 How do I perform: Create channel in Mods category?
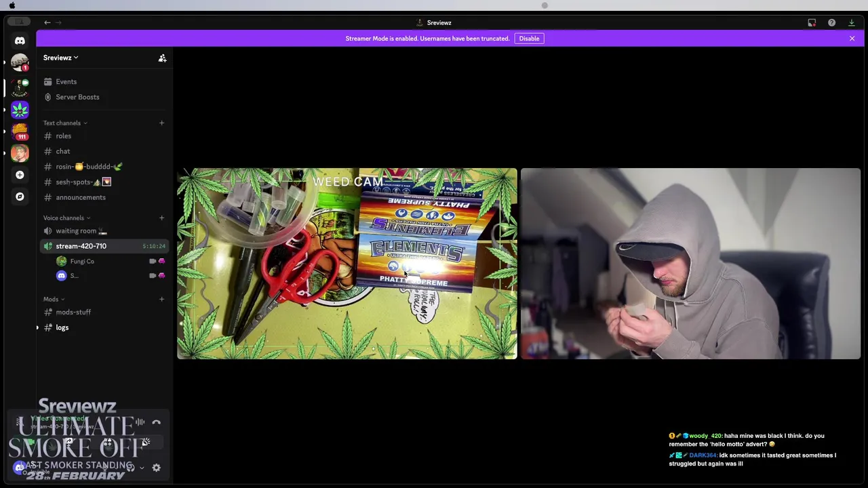pyautogui.click(x=161, y=300)
